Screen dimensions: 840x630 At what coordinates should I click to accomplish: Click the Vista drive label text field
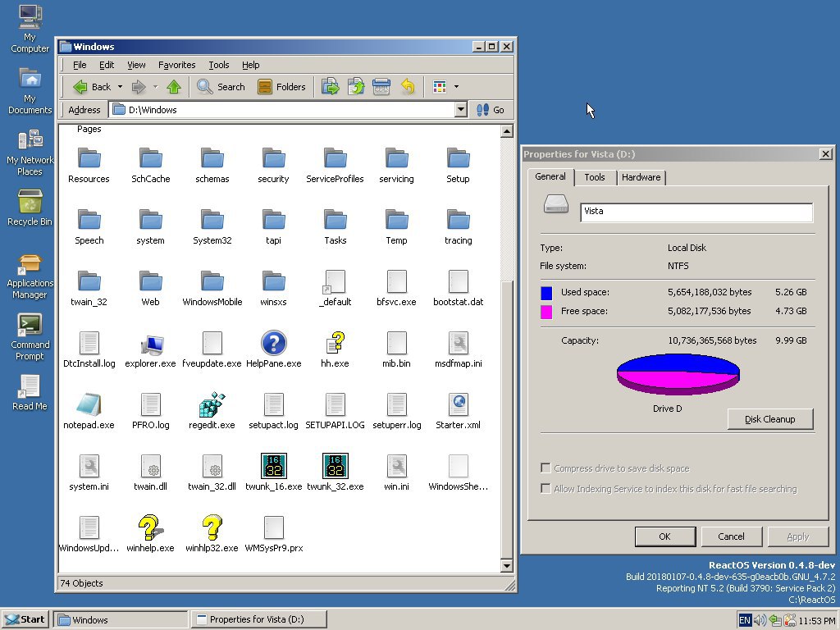[x=696, y=212]
